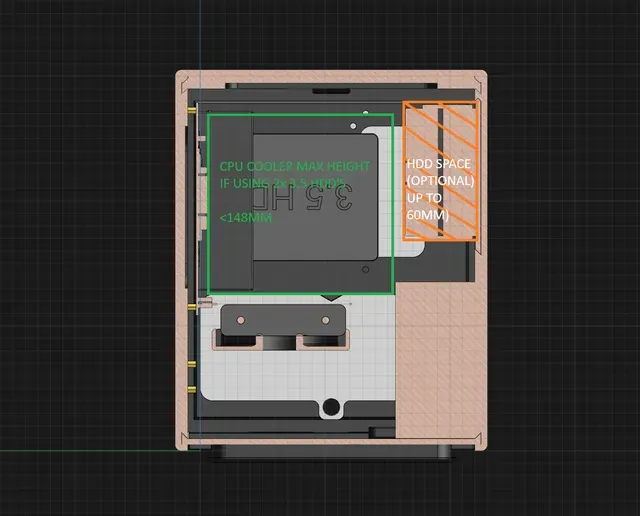Select the dark bracket with two screw holes
640x516 pixels.
point(283,320)
